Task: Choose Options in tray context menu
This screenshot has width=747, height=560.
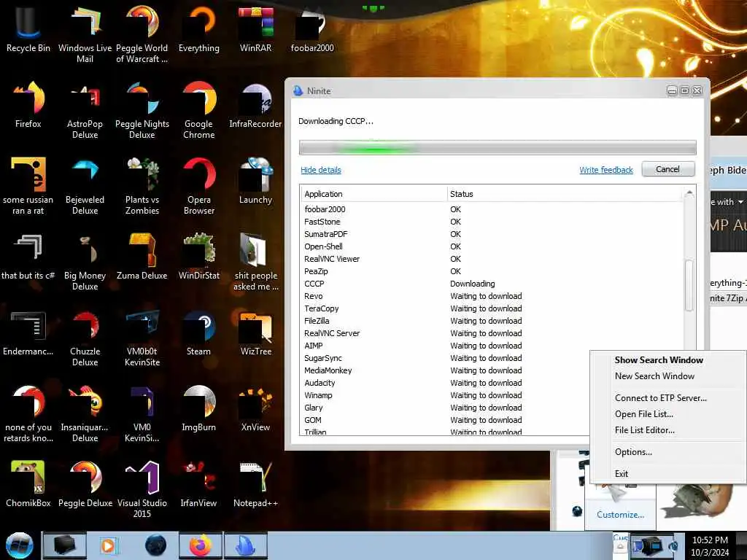Action: click(x=634, y=452)
